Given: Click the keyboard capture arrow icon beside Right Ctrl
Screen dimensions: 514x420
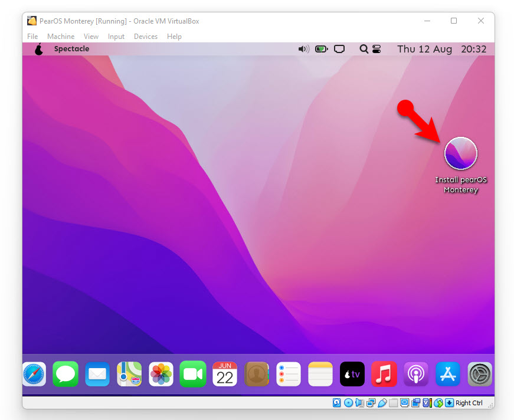Looking at the screenshot, I should point(450,403).
